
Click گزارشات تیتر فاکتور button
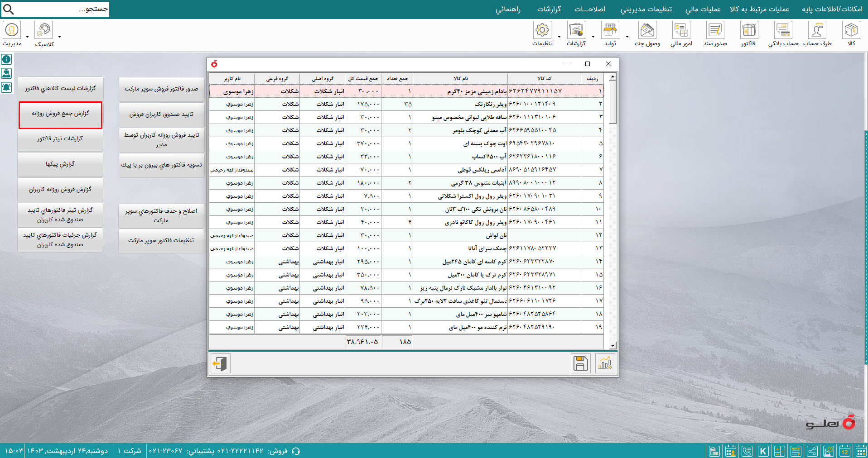click(60, 139)
